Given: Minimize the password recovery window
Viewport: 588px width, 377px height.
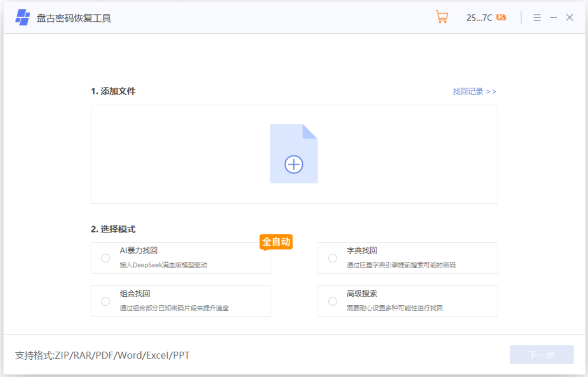Looking at the screenshot, I should (553, 18).
